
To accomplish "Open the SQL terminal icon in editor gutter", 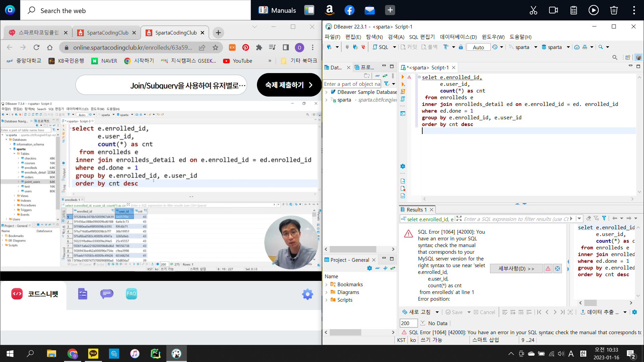I will [403, 114].
